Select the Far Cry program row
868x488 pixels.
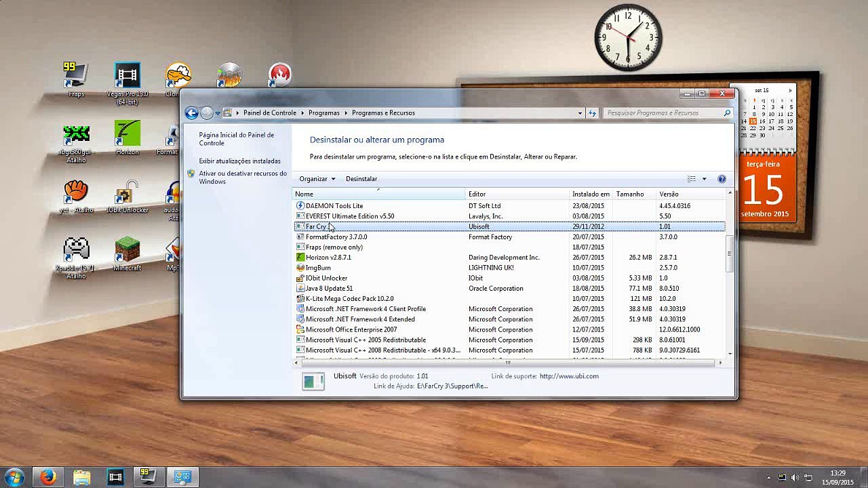(510, 226)
